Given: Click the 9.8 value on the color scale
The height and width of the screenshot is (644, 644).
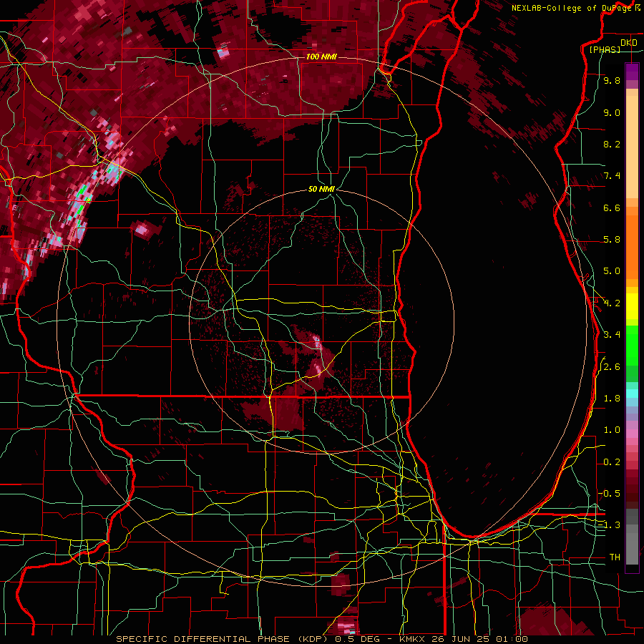Looking at the screenshot, I should pyautogui.click(x=612, y=80).
